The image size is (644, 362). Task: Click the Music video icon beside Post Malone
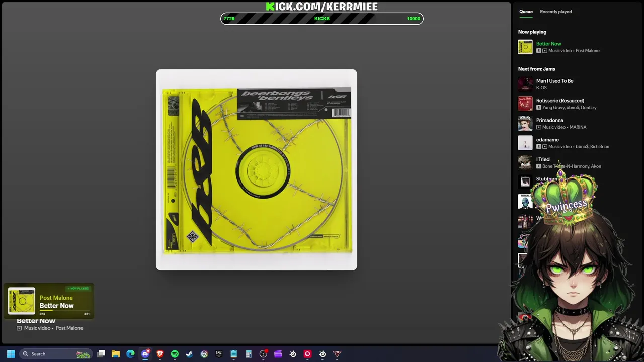tap(19, 328)
